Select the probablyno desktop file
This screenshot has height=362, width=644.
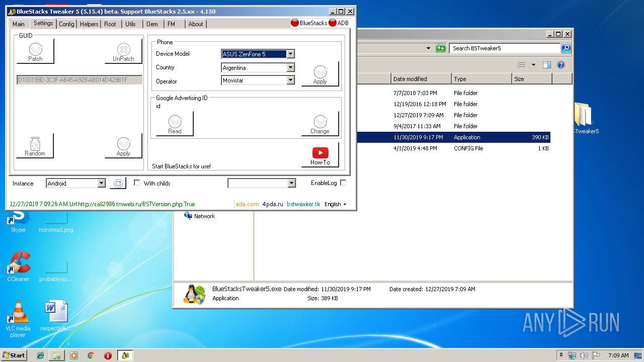coord(56,271)
